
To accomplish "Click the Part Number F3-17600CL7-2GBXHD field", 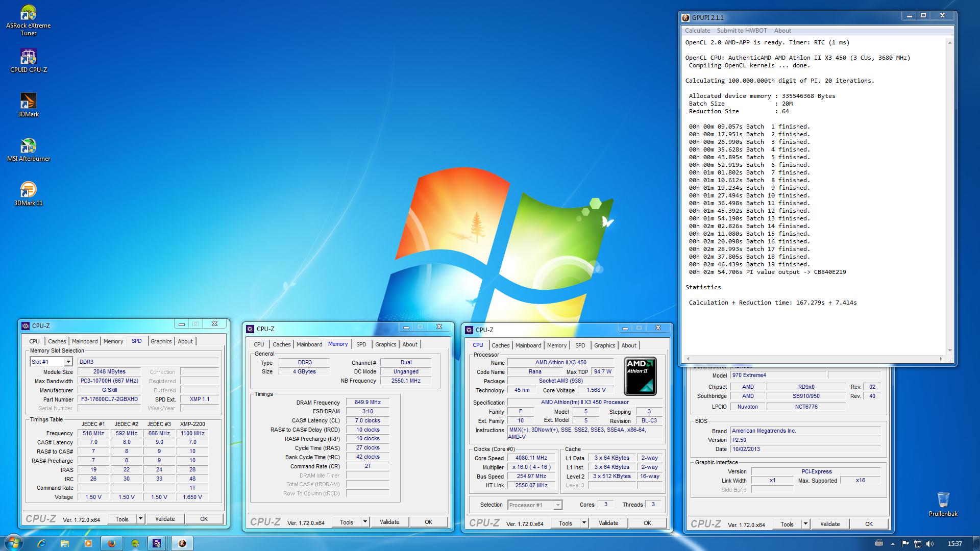I will (109, 399).
